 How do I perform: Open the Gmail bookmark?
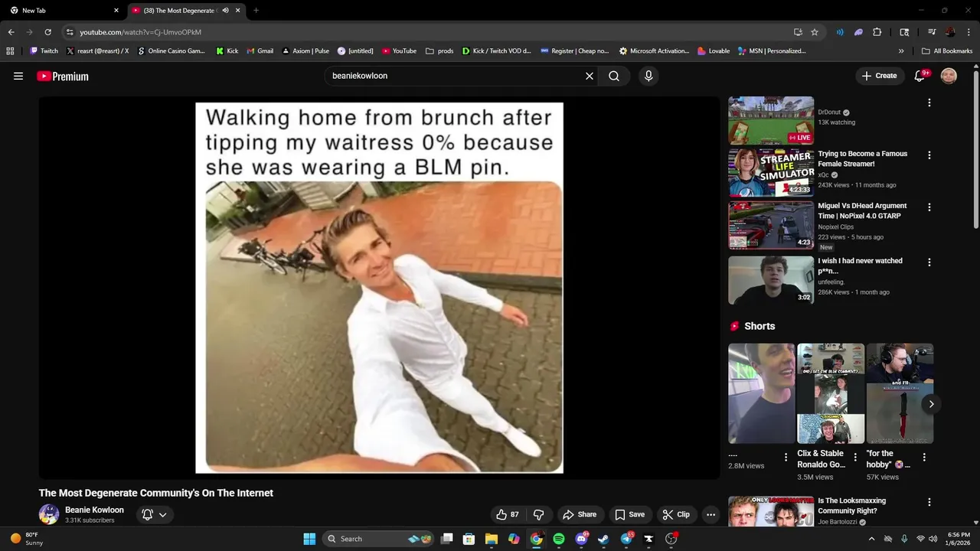point(260,51)
